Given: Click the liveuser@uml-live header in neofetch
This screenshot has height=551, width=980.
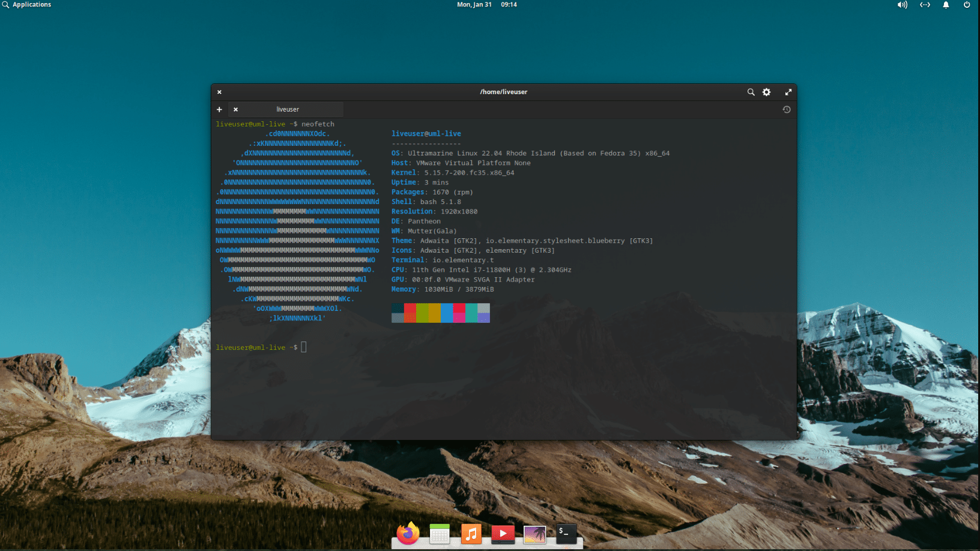Looking at the screenshot, I should tap(426, 134).
